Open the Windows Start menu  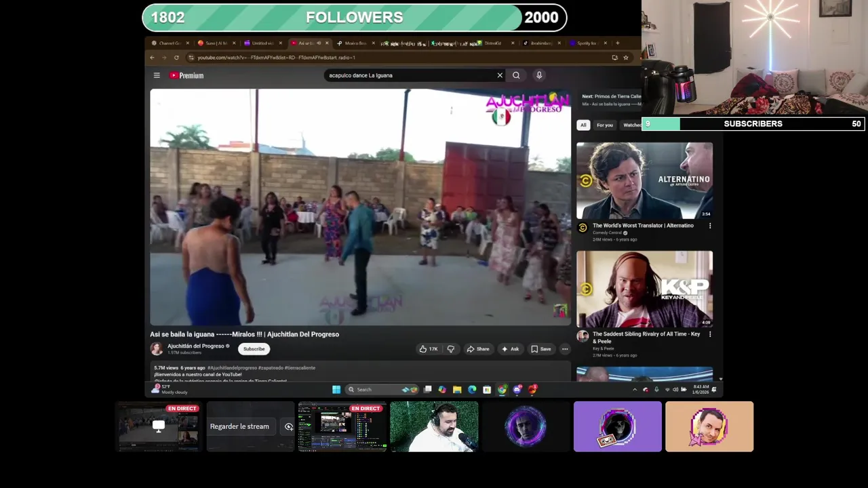(336, 389)
